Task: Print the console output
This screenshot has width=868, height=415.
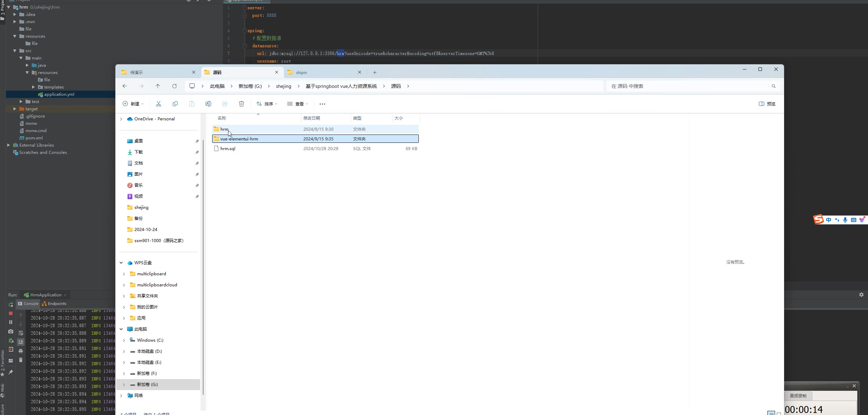Action: coord(21,351)
